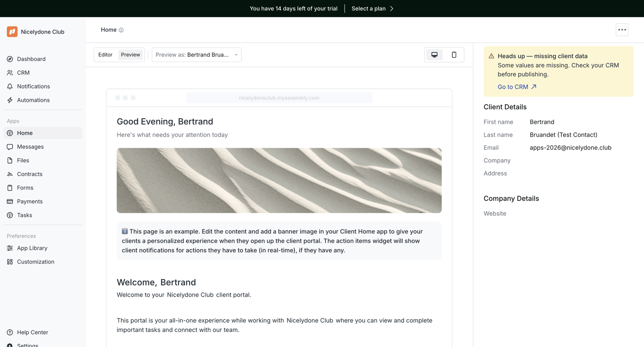This screenshot has width=644, height=347.
Task: Switch to mobile preview mode
Action: coord(454,55)
